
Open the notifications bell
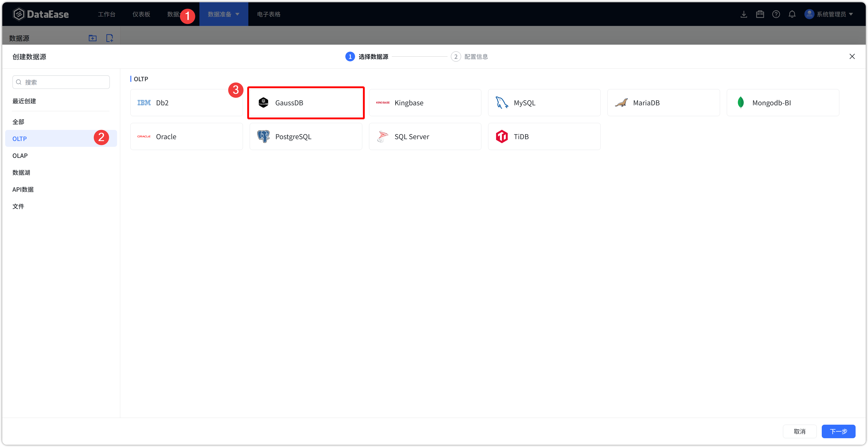pos(792,14)
